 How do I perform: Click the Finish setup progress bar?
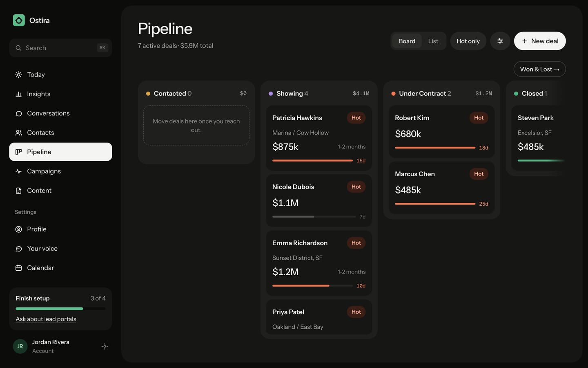click(x=60, y=309)
